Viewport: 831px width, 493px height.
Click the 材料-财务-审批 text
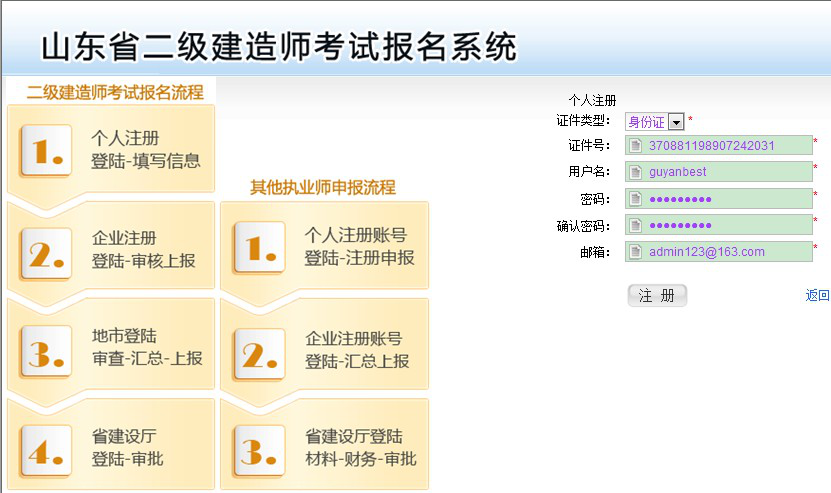tap(361, 459)
